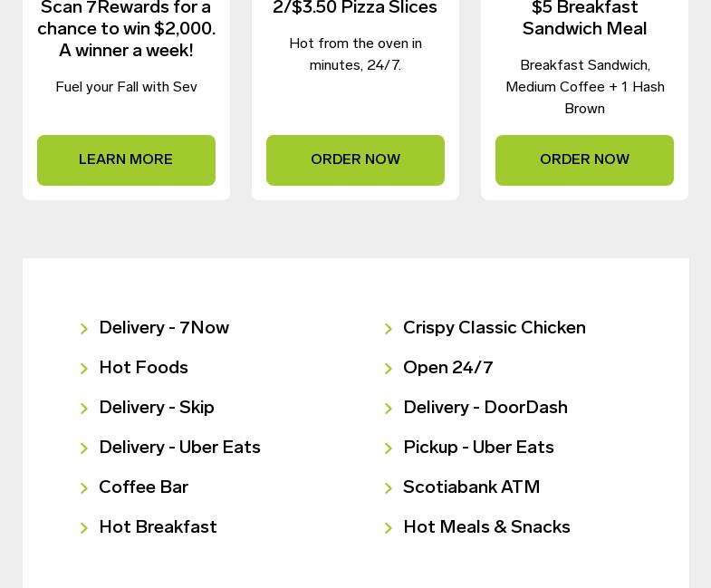Click the chevron next to Delivery - Skip

coord(84,409)
